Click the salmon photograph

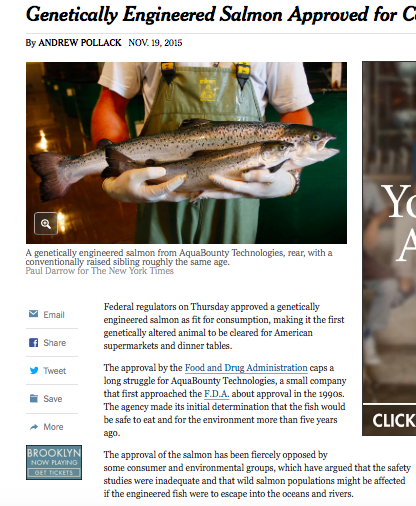point(186,153)
